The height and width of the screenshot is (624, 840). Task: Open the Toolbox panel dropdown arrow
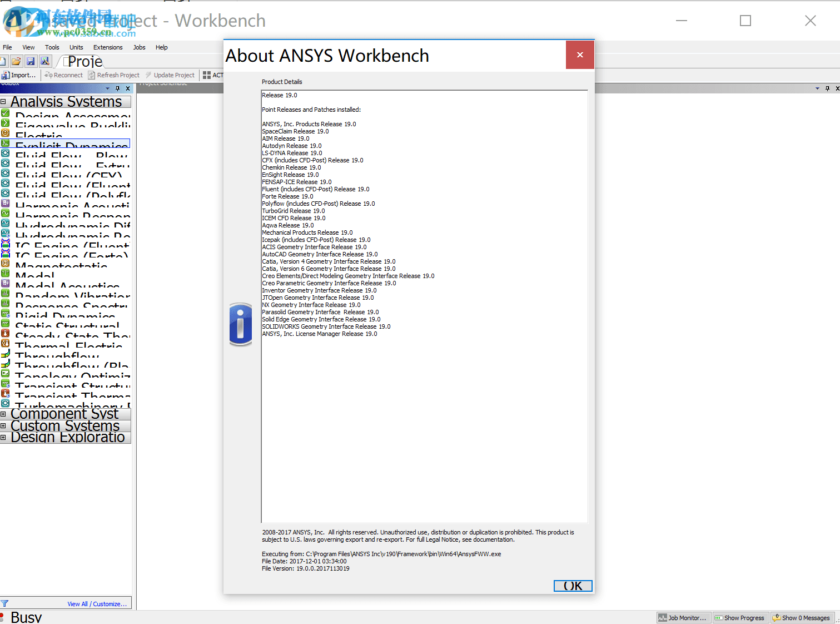pos(108,88)
